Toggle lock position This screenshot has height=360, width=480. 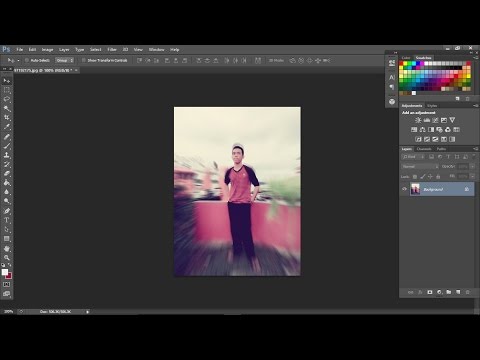pos(430,176)
